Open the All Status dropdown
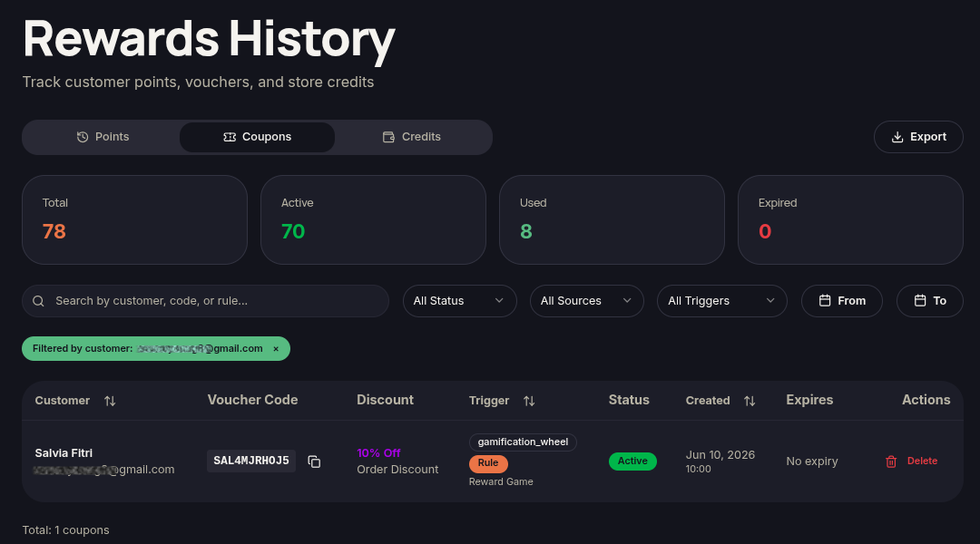Viewport: 980px width, 544px height. 459,301
